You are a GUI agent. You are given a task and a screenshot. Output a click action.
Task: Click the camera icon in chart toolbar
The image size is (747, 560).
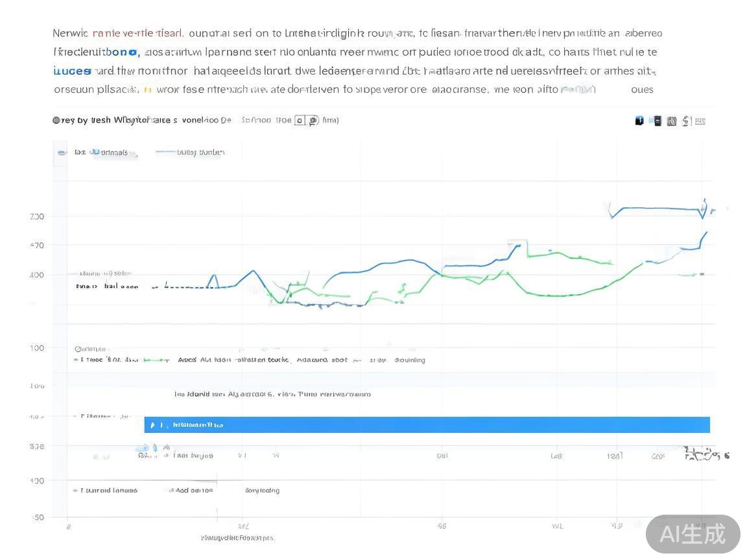point(672,121)
